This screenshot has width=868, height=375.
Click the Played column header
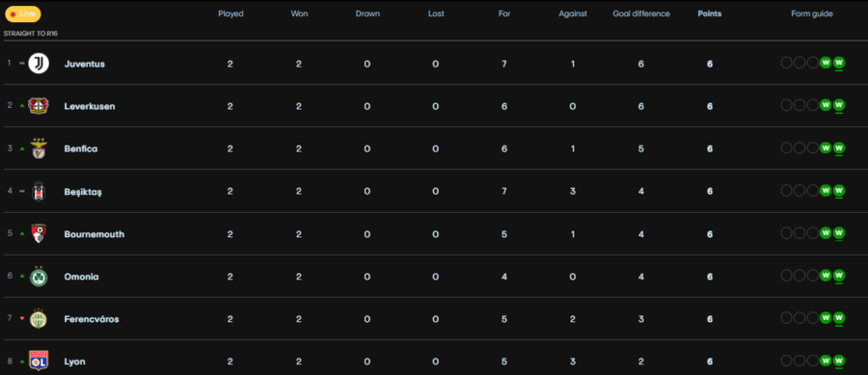231,13
